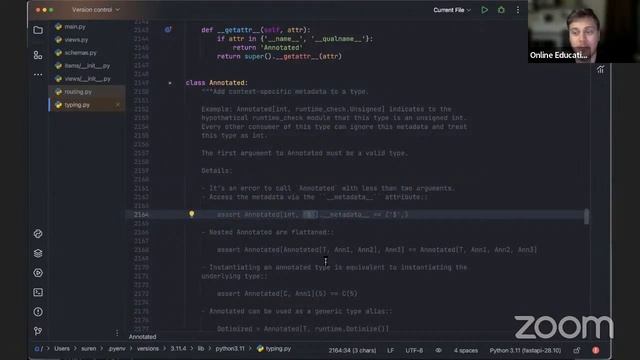Click the overriding method gutter icon beside __getattr__

click(168, 29)
